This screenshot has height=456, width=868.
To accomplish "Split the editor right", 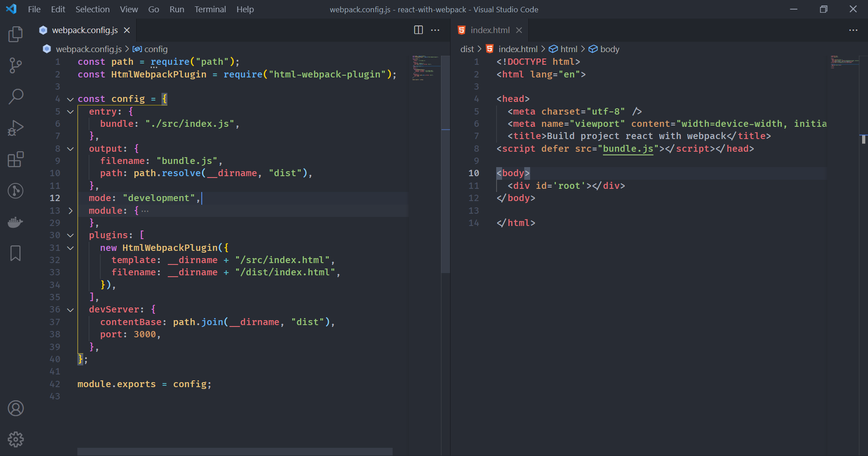I will pyautogui.click(x=418, y=30).
